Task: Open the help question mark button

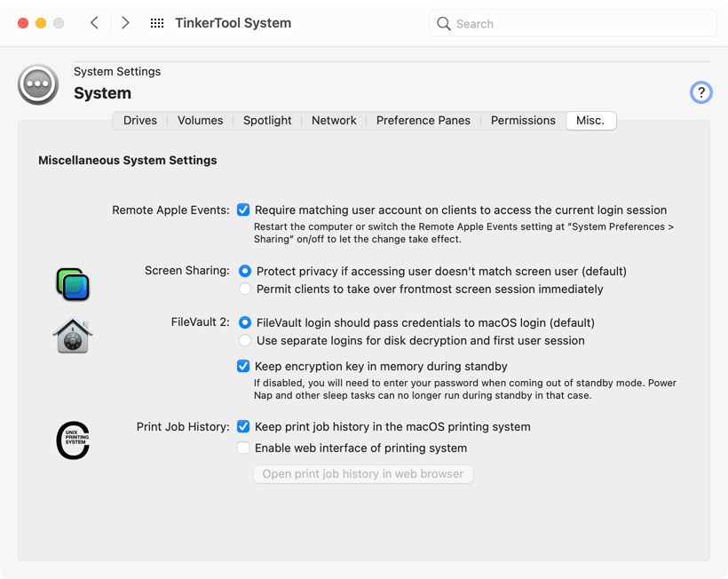Action: [700, 91]
